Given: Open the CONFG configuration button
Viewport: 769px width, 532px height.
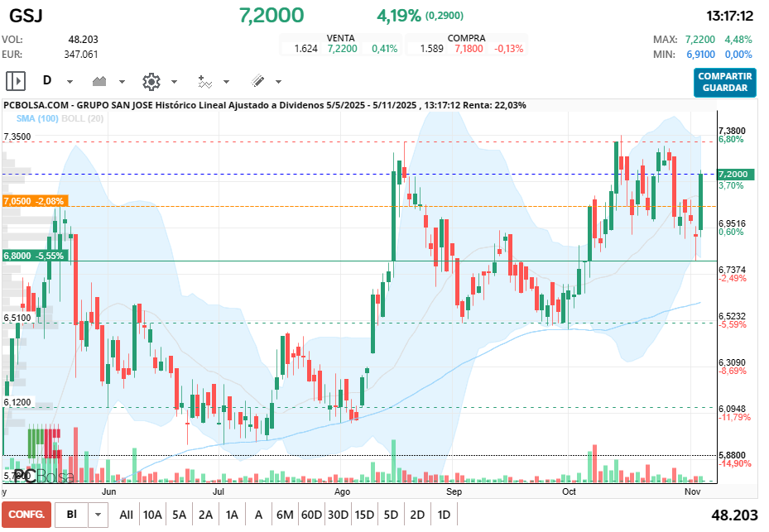Looking at the screenshot, I should tap(25, 514).
